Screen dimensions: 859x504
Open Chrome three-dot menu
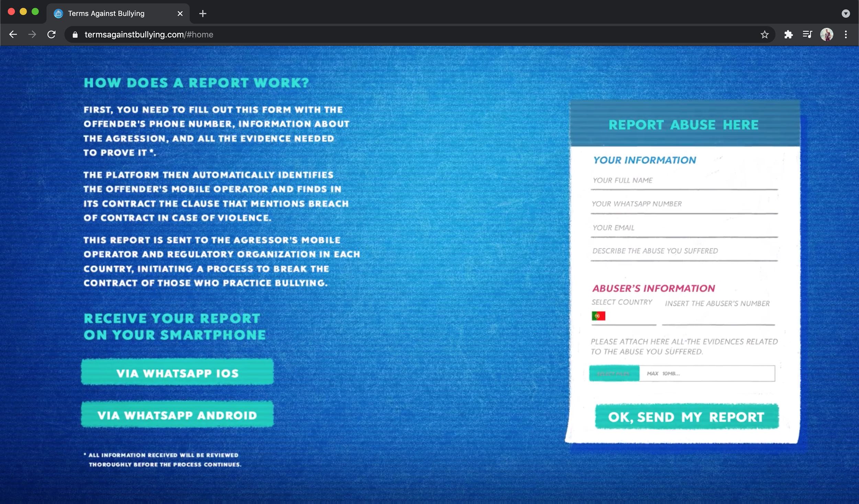[x=846, y=34]
